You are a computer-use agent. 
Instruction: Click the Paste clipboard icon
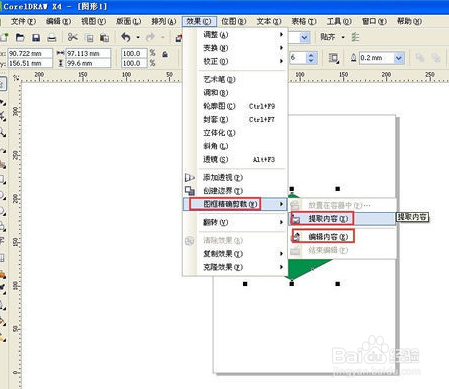tap(105, 38)
